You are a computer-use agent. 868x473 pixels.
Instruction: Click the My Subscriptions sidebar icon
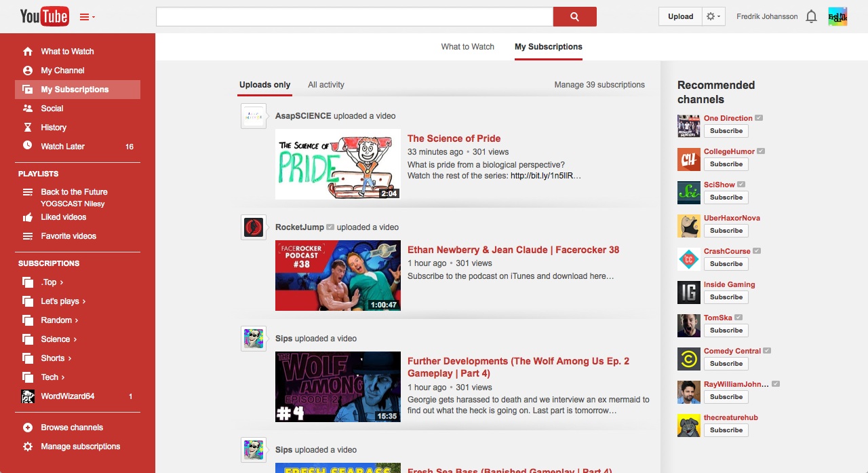(28, 90)
